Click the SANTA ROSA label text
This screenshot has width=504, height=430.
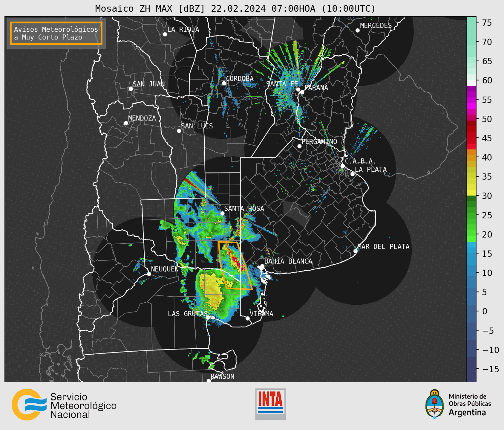point(244,208)
